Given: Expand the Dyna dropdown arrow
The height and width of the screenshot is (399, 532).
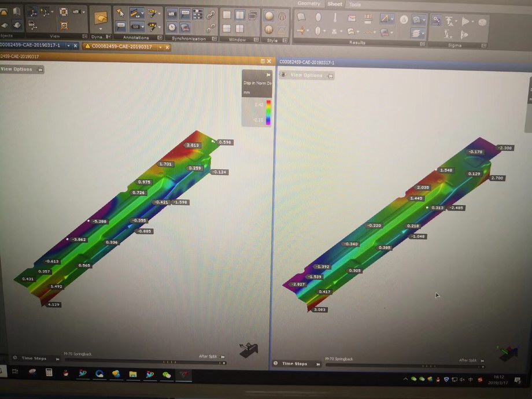Looking at the screenshot, I should click(101, 28).
